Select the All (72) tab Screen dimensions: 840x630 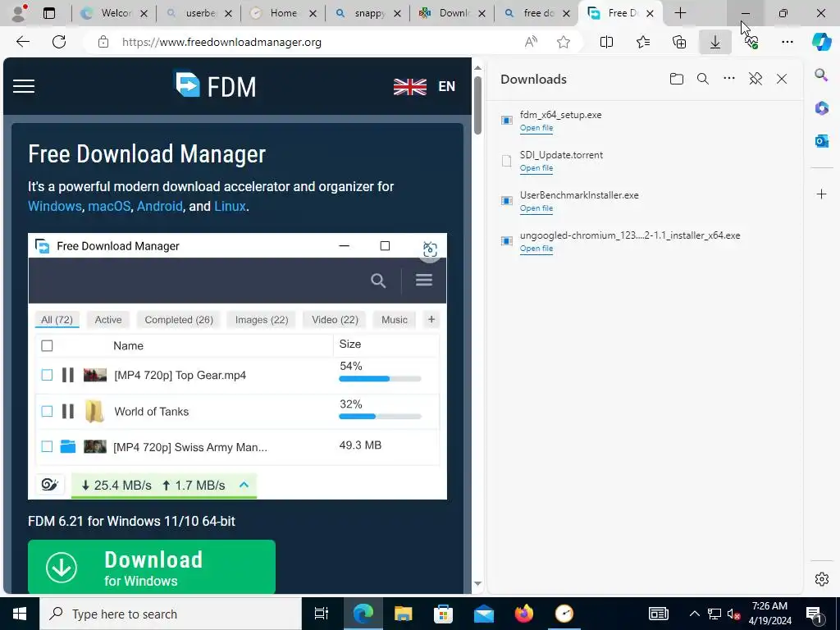point(57,320)
